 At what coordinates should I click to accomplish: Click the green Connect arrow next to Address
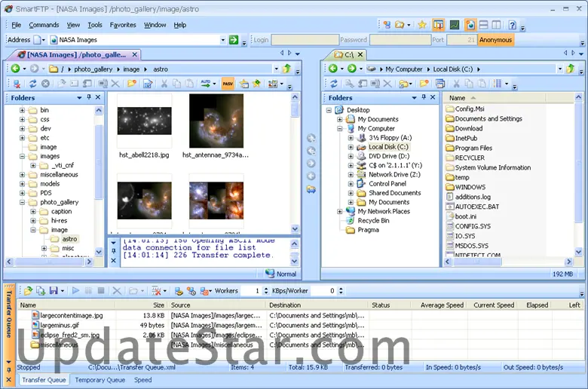[x=234, y=40]
